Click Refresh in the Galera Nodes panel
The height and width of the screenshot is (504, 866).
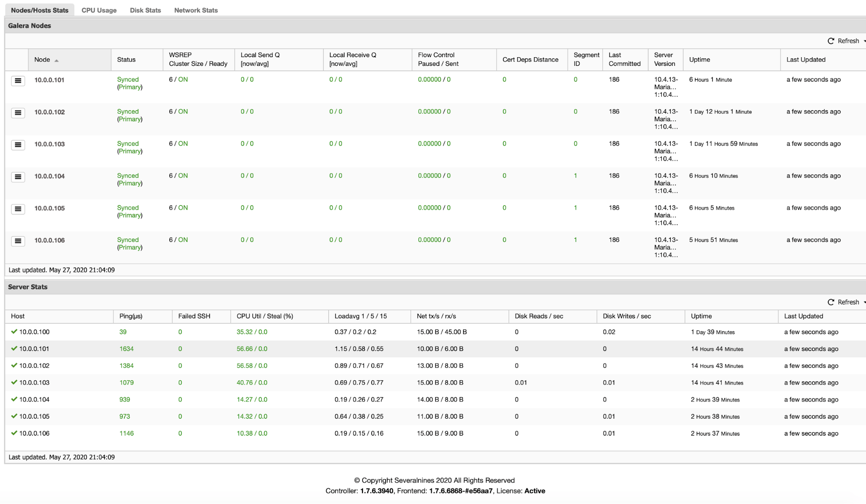[848, 41]
